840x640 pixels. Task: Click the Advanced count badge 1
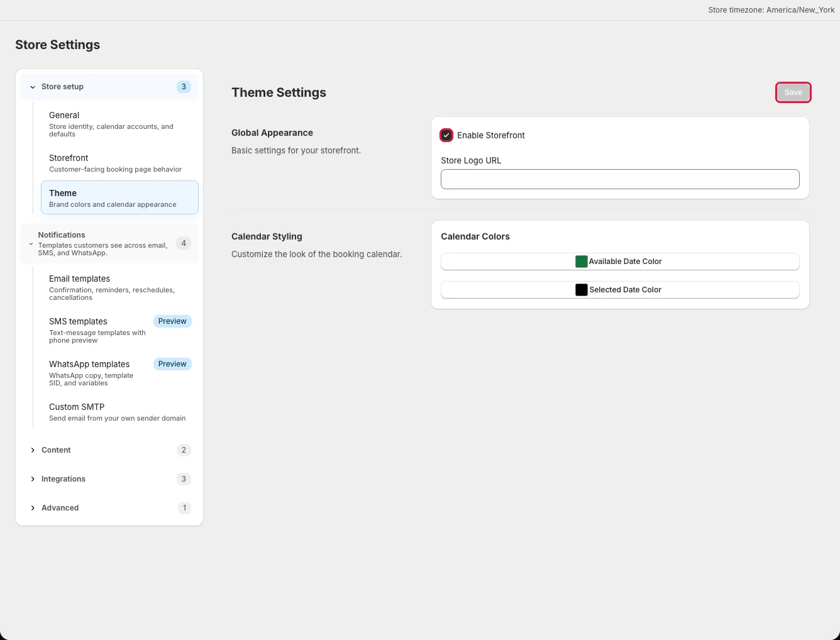[x=184, y=508]
